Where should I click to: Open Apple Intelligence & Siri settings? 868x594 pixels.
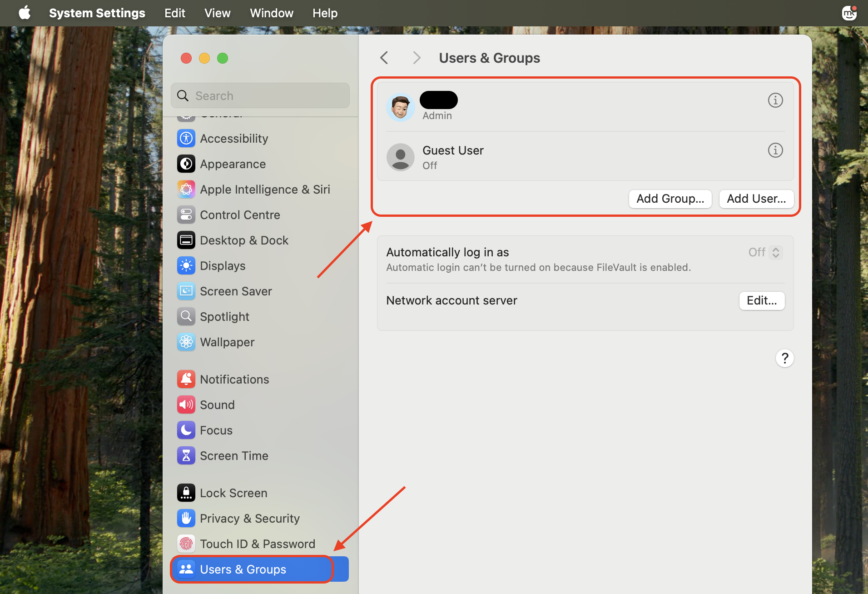[265, 189]
